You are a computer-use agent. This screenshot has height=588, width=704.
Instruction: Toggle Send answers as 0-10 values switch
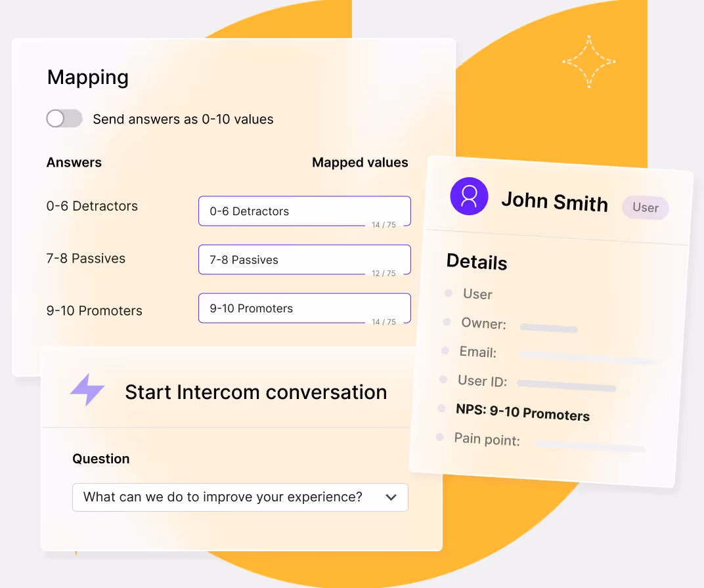pyautogui.click(x=64, y=119)
